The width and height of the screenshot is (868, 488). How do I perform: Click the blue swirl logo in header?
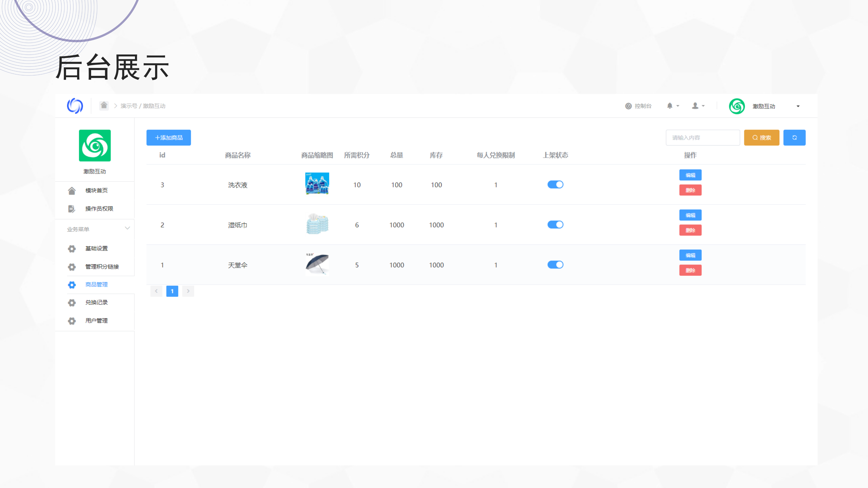(x=75, y=106)
